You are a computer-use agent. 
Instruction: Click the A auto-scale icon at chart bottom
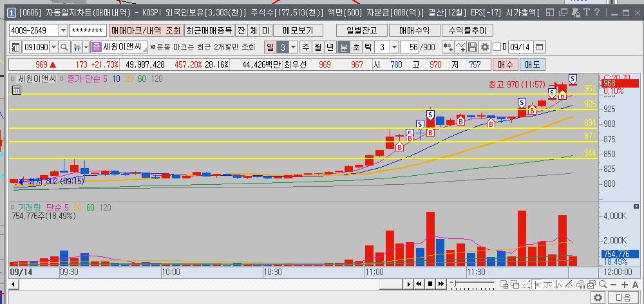pyautogui.click(x=636, y=284)
